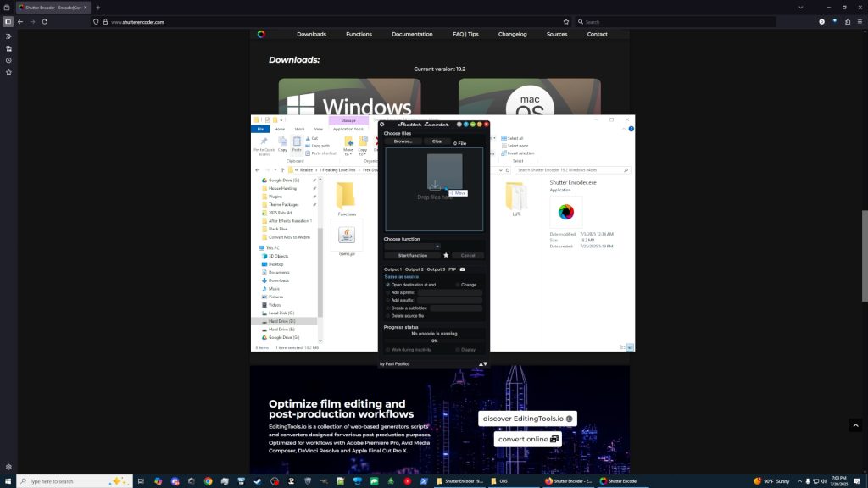The height and width of the screenshot is (488, 868).
Task: Click the blue help circle in Shutter Encoder title bar
Action: tap(465, 125)
